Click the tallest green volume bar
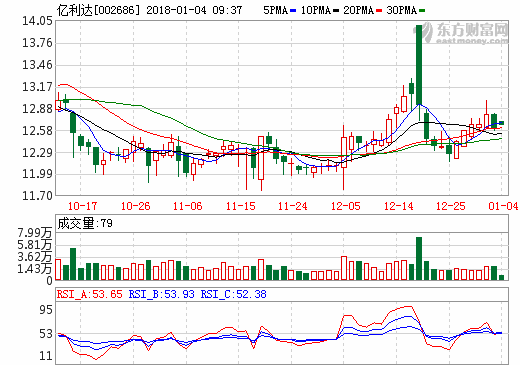520x365 pixels. pyautogui.click(x=419, y=258)
